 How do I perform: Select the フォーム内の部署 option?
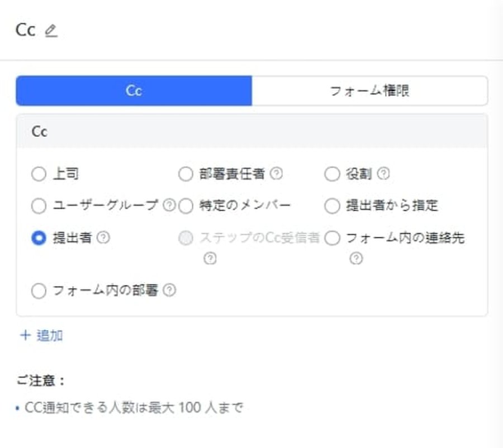[39, 290]
